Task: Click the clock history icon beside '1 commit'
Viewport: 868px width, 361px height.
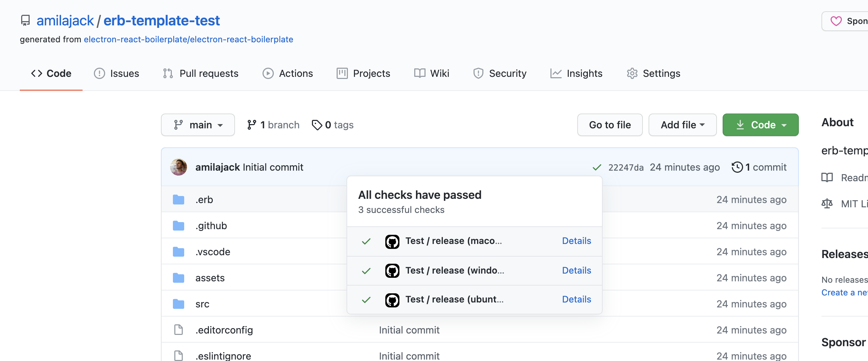Action: click(x=737, y=167)
